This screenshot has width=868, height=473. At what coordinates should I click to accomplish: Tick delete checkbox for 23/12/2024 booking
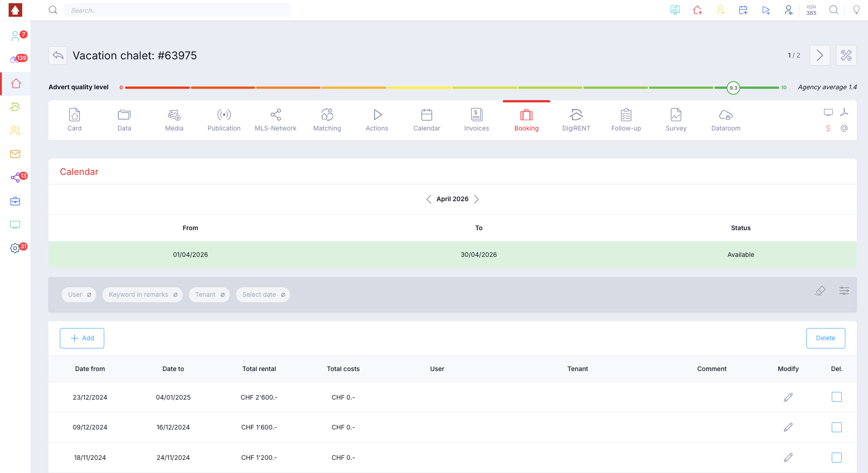pos(837,397)
